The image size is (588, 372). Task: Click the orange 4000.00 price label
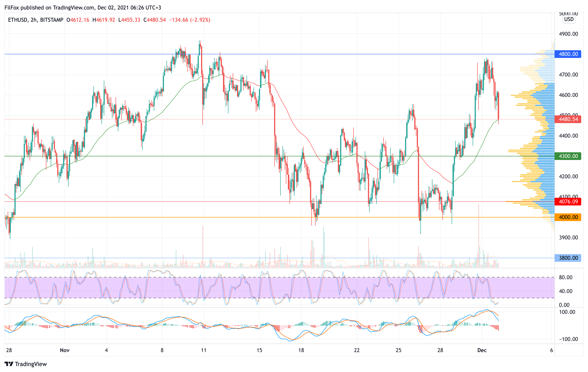point(568,217)
